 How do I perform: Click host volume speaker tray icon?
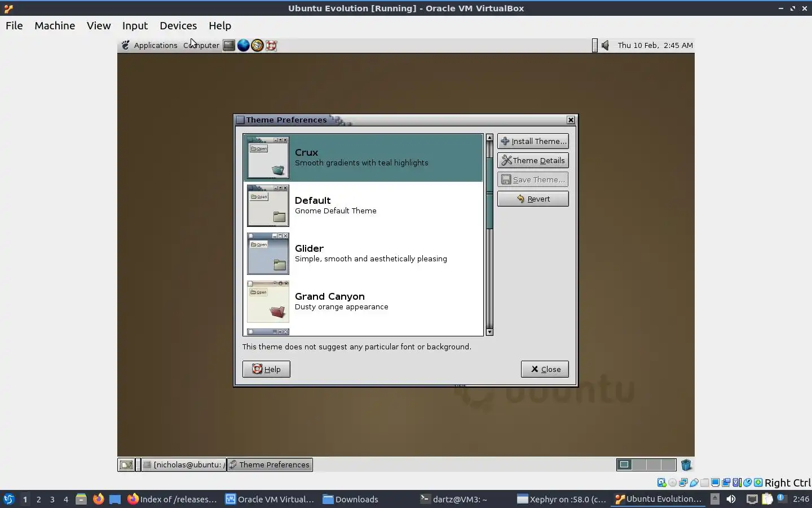pyautogui.click(x=731, y=499)
